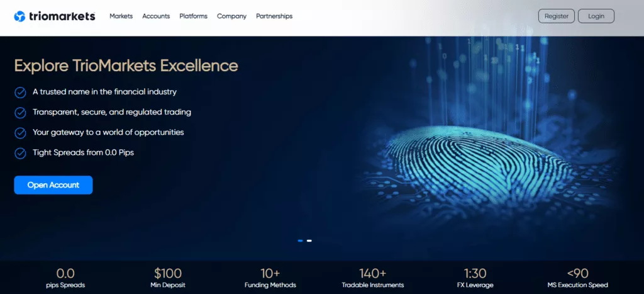Click checkmark icon beside gateway to opportunities
Viewport: 644px width, 294px height.
click(x=20, y=133)
